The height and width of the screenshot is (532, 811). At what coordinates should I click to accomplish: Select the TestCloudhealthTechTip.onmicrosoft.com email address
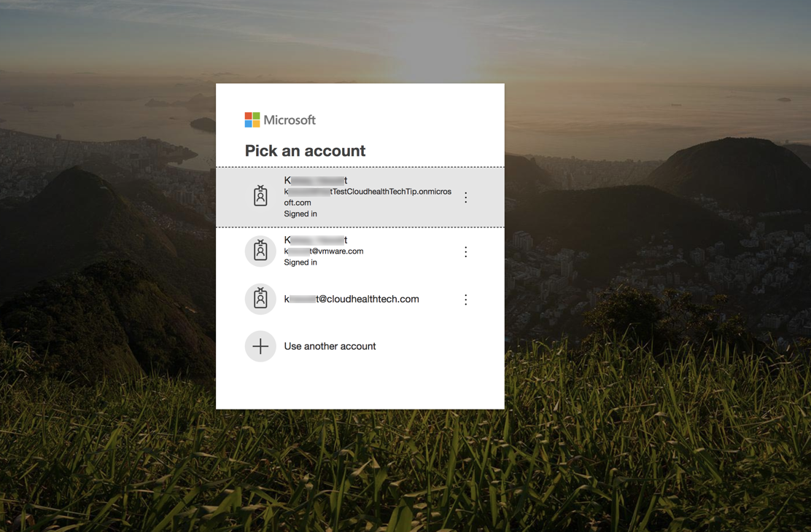368,192
